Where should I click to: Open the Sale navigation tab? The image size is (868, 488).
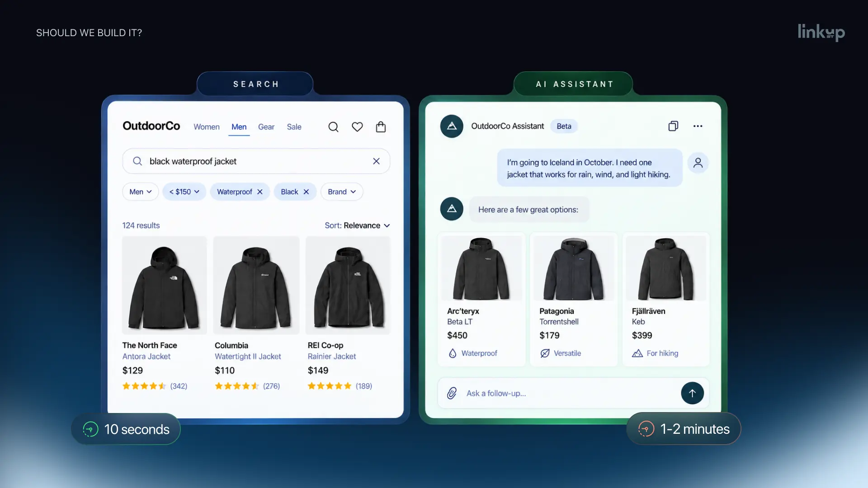point(294,127)
